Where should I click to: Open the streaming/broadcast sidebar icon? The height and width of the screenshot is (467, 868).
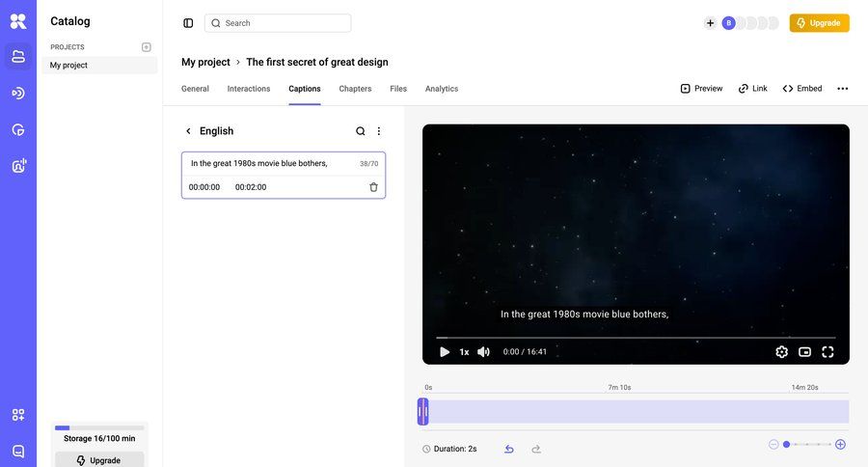[x=18, y=93]
